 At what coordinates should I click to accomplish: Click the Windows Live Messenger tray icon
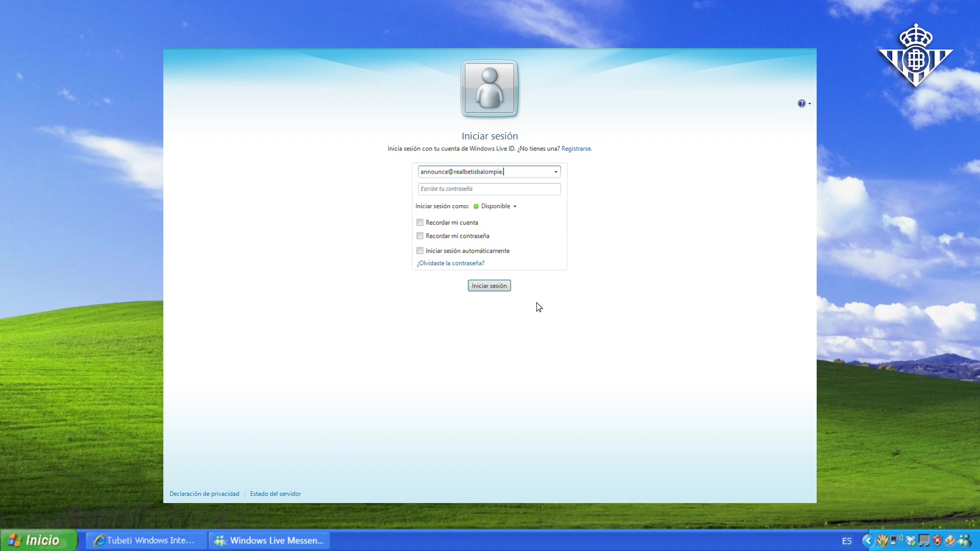pyautogui.click(x=965, y=540)
